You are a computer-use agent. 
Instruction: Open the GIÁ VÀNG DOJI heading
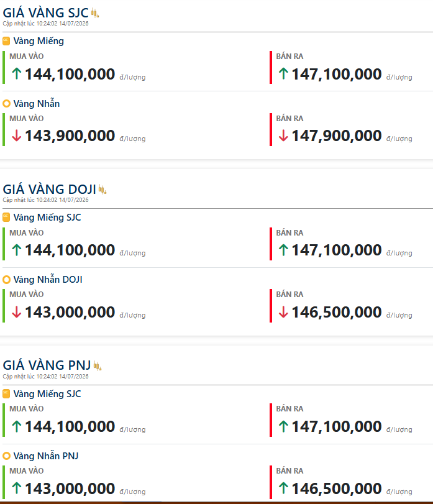(x=50, y=190)
